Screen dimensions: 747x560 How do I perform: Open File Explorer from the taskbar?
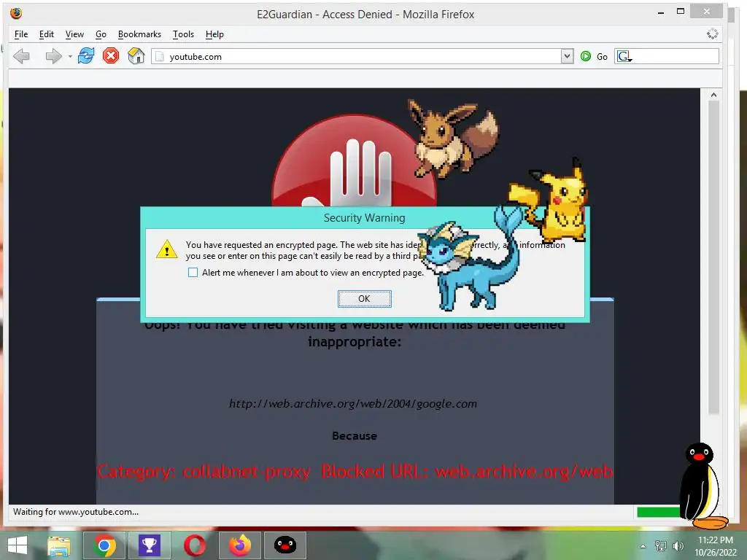[x=58, y=545]
